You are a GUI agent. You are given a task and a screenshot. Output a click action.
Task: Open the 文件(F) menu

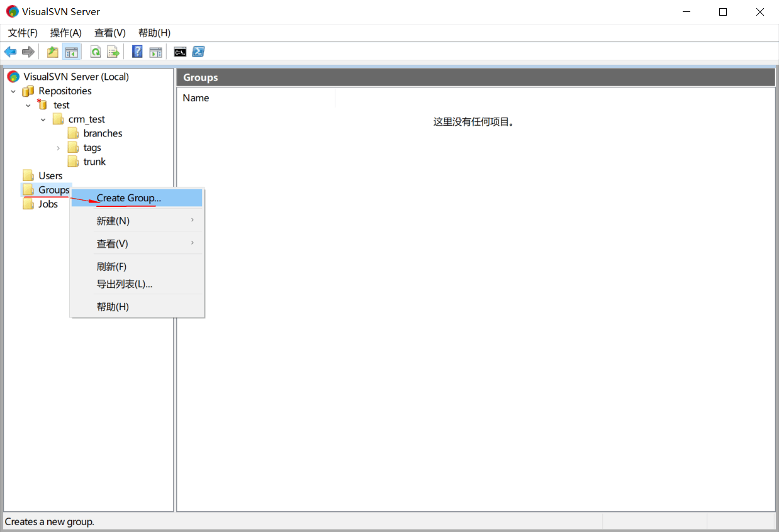tap(23, 33)
